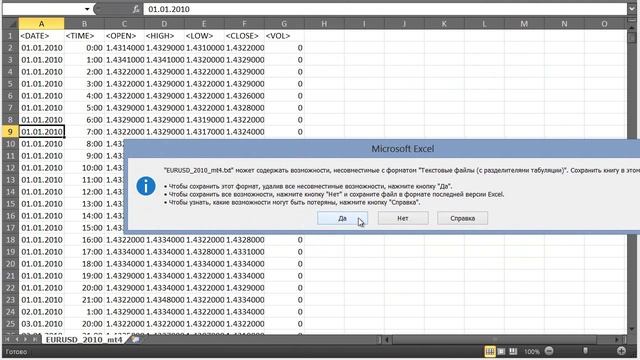Open the Name Box dropdown arrow
This screenshot has height=360, width=640.
(87, 9)
